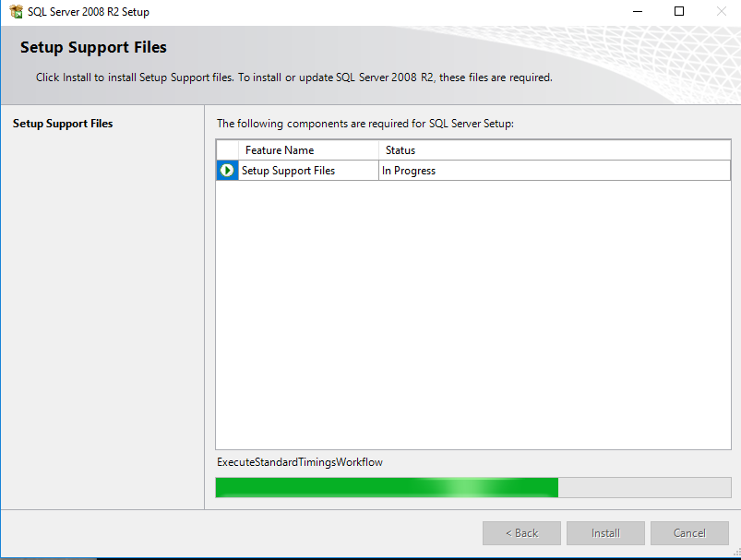Click the SQL Server Setup title bar icon
Screen dimensions: 741x560
[x=16, y=11]
